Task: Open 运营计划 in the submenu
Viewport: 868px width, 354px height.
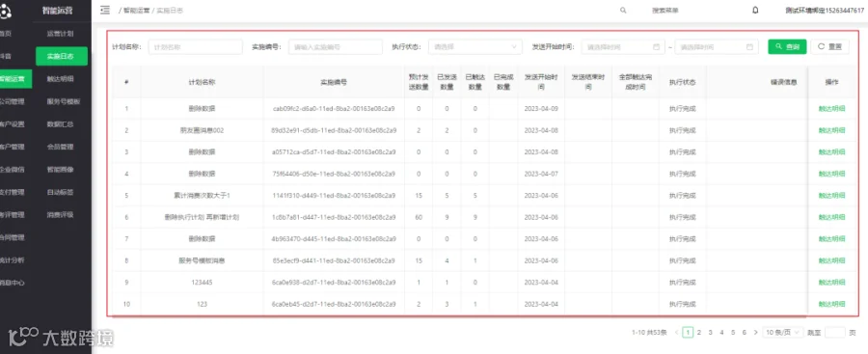Action: (60, 33)
